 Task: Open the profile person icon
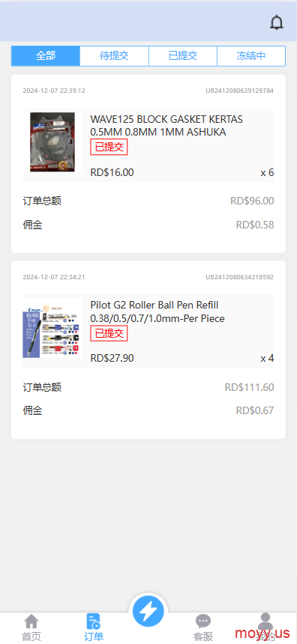coord(265,621)
